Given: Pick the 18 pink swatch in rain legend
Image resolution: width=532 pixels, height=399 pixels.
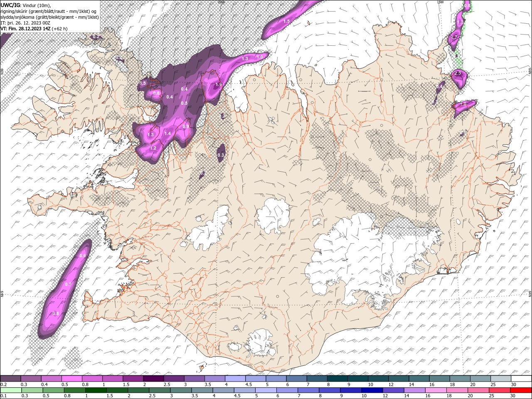Looking at the screenshot, I should point(457,390).
